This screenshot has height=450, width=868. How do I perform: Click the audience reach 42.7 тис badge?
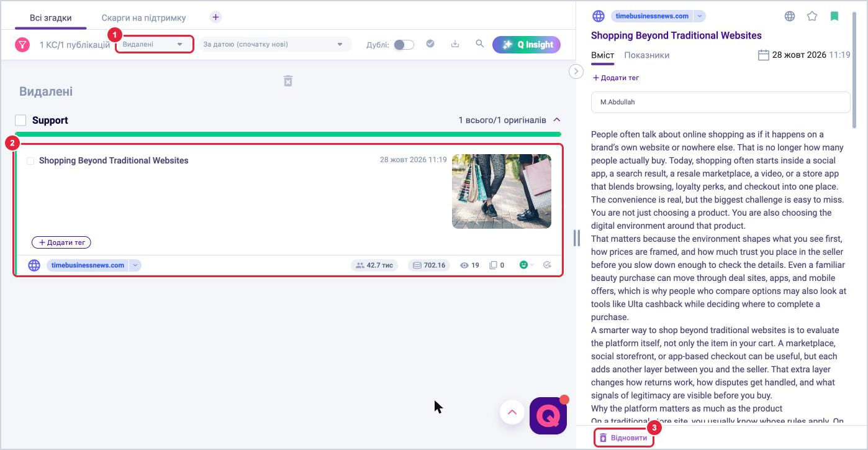click(374, 265)
